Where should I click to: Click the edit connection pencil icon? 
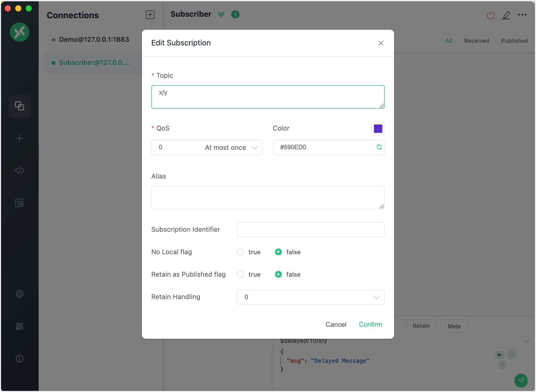pyautogui.click(x=506, y=15)
